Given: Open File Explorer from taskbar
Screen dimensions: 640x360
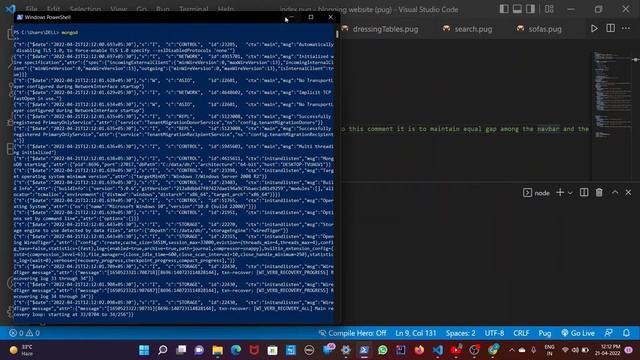Looking at the screenshot, I should click(x=218, y=350).
